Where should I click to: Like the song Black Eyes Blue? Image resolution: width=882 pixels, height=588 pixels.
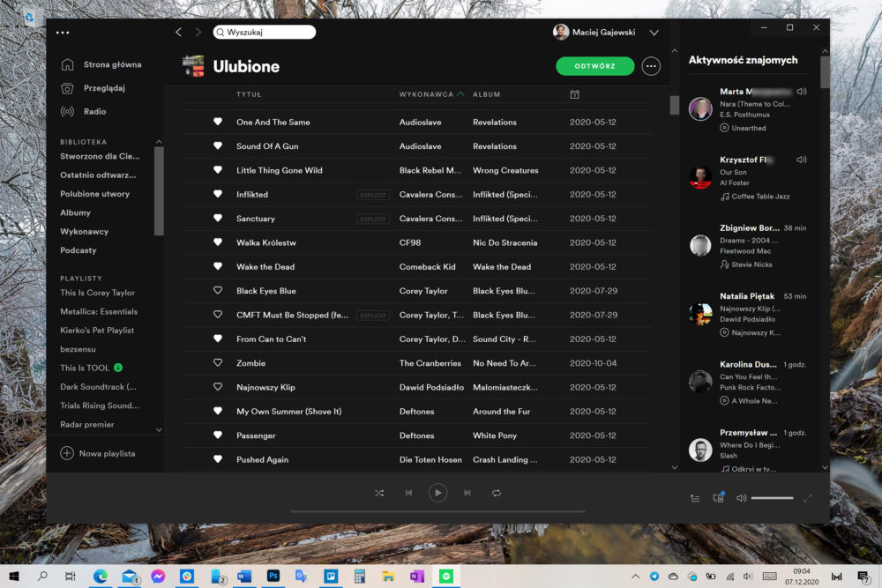[218, 291]
